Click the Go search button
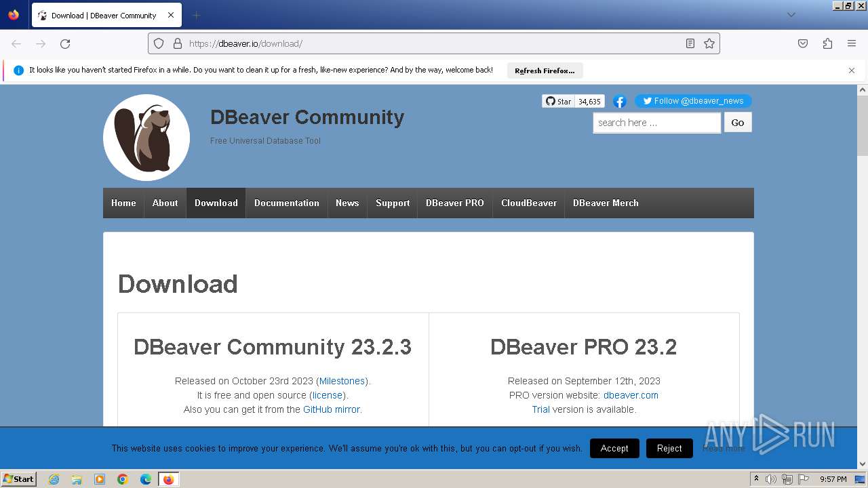This screenshot has height=488, width=868. coord(738,123)
